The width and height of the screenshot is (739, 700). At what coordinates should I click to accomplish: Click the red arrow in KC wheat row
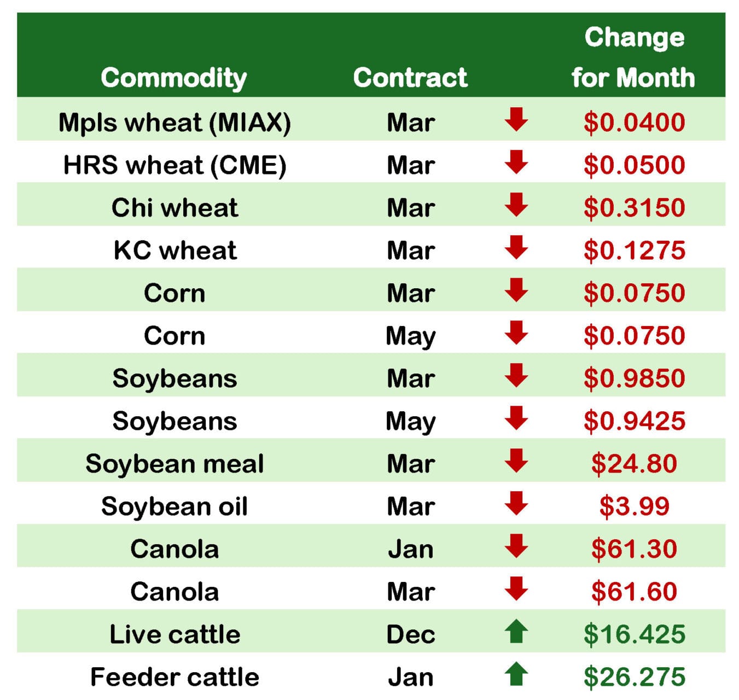[x=516, y=248]
